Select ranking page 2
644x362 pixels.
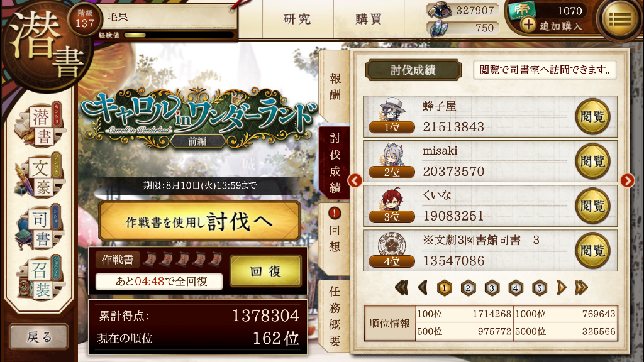[468, 288]
